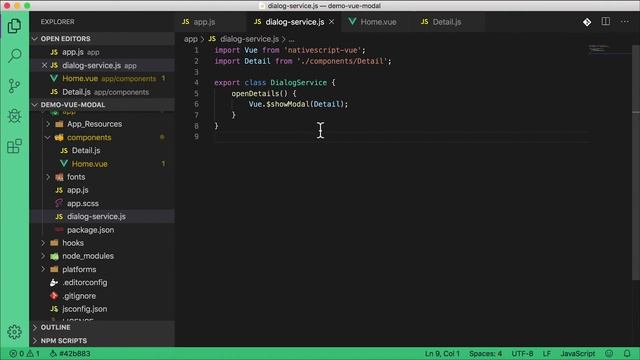Change encoding via UTF-8 status item
The image size is (640, 360).
(522, 353)
